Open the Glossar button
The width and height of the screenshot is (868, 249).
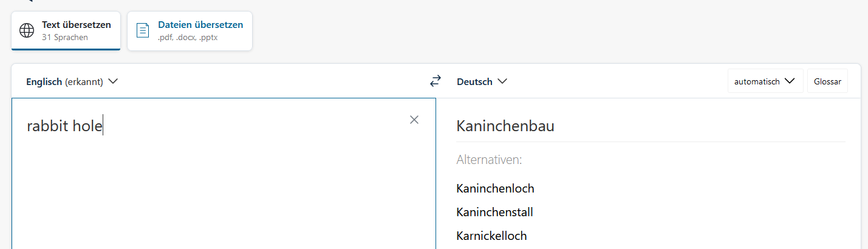(x=827, y=81)
